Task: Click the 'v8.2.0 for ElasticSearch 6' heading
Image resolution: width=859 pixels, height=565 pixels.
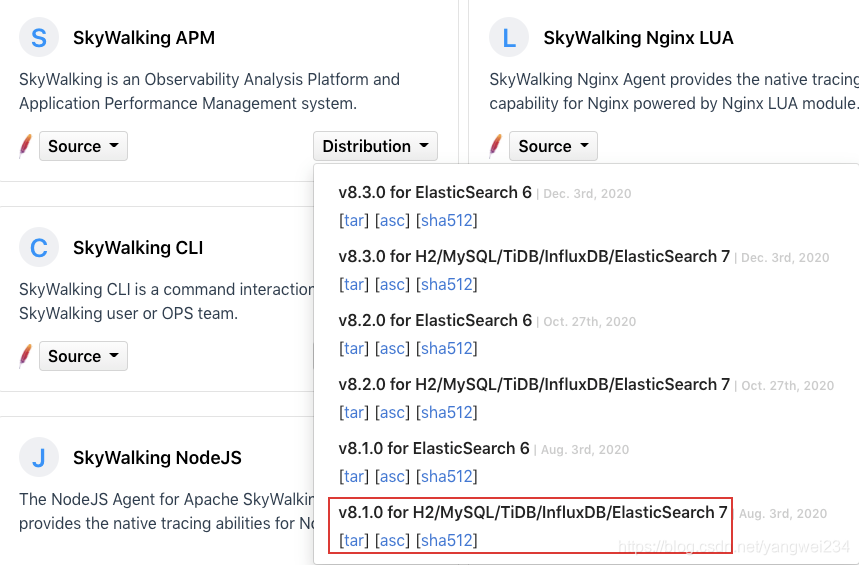Action: (435, 321)
